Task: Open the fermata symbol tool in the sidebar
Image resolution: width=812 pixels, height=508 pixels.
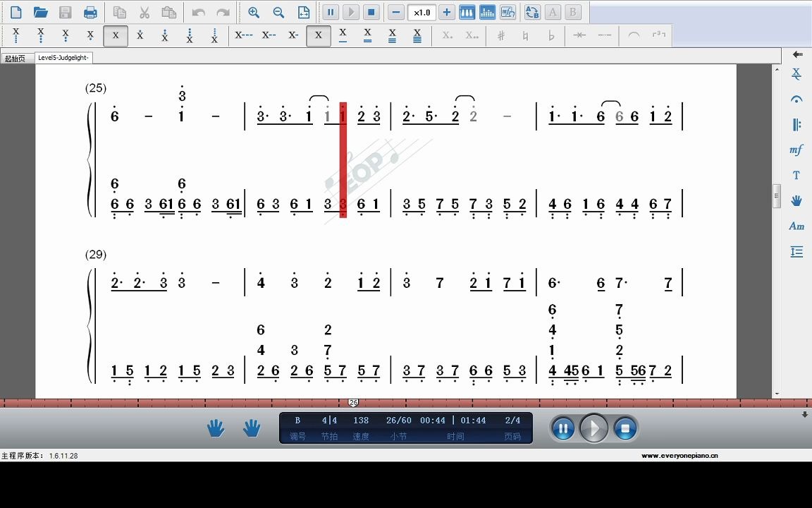Action: pyautogui.click(x=796, y=99)
